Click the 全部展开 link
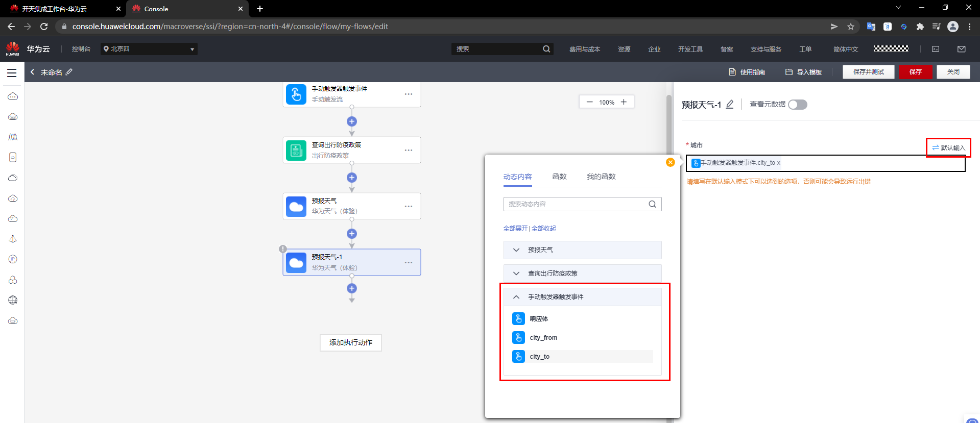The width and height of the screenshot is (980, 423). (x=515, y=228)
